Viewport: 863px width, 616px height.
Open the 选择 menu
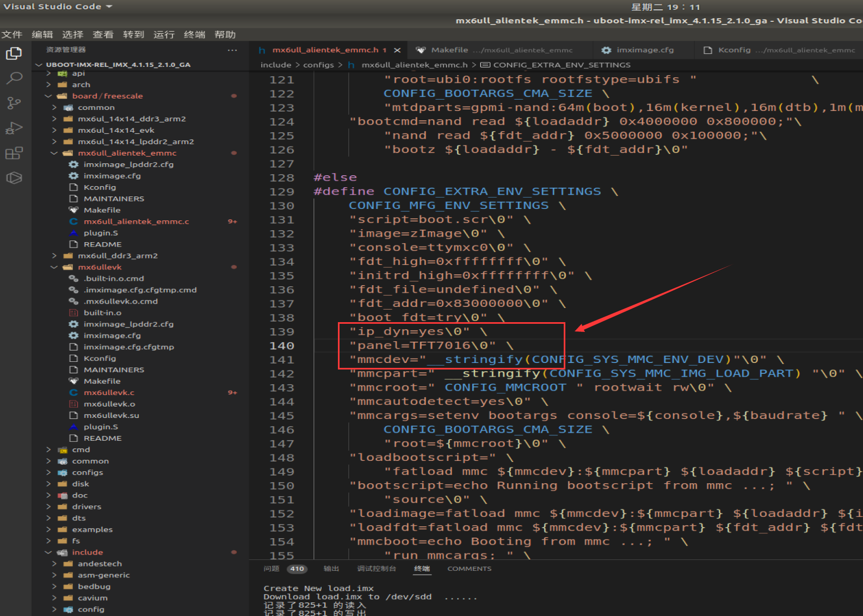pos(72,34)
